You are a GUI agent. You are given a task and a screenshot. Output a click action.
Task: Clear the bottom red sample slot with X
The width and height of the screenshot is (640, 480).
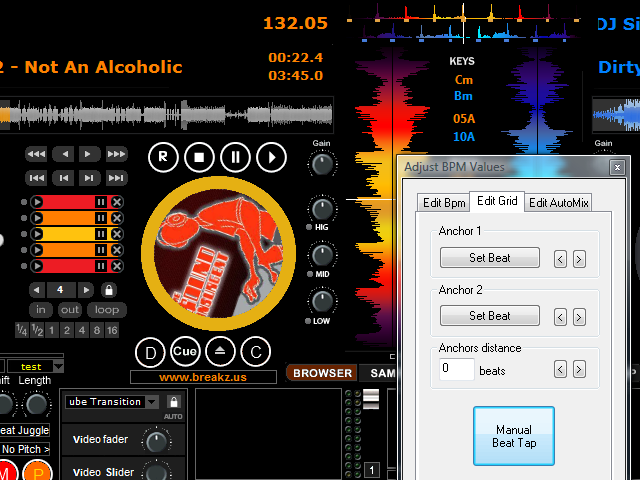tap(117, 266)
